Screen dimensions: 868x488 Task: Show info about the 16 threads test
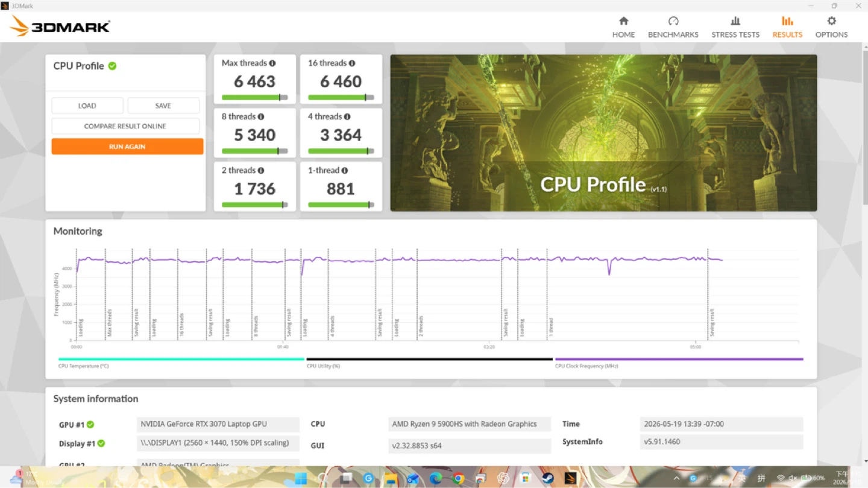[x=352, y=63]
